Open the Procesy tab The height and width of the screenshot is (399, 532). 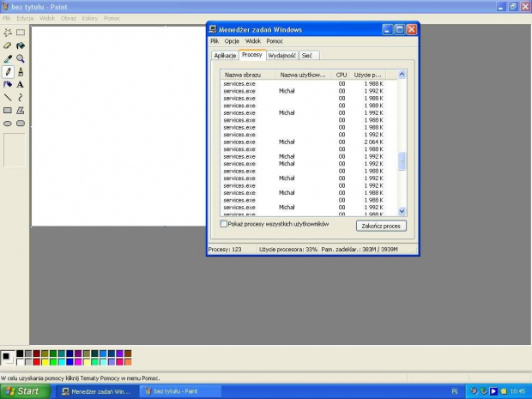pyautogui.click(x=252, y=55)
